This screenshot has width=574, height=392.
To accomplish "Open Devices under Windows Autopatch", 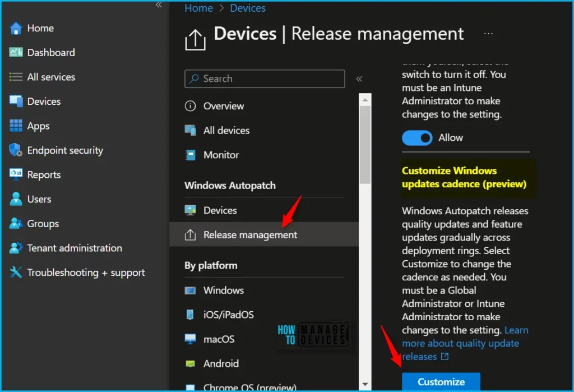I will point(220,210).
